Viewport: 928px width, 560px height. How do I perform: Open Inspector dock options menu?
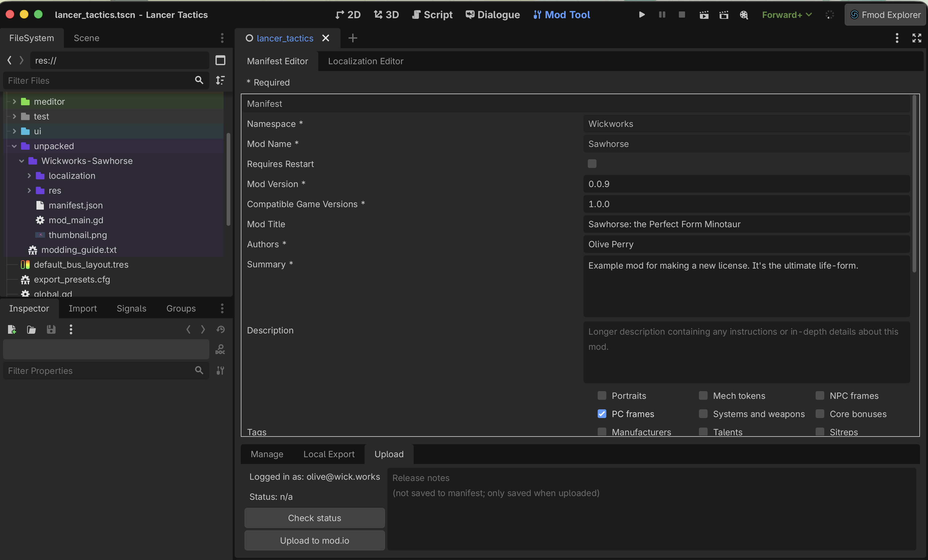pyautogui.click(x=222, y=308)
